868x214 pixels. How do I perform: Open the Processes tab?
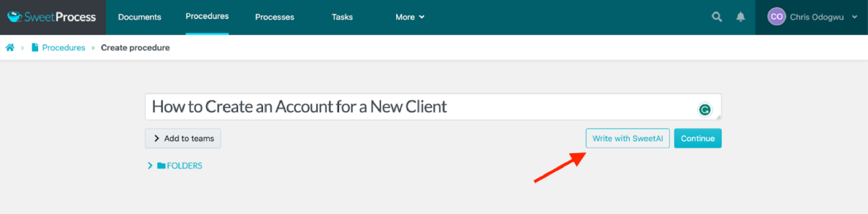click(275, 17)
